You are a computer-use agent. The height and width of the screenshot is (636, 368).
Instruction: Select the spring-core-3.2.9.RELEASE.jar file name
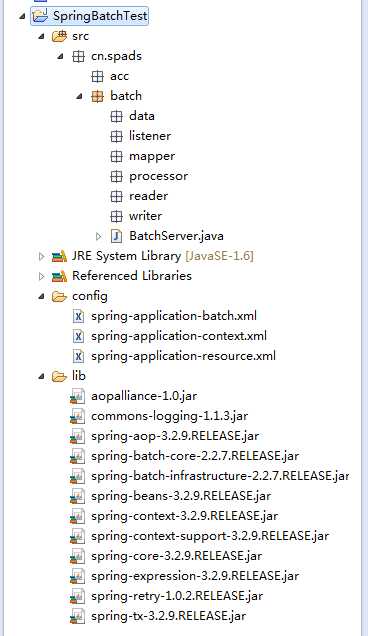pyautogui.click(x=176, y=556)
